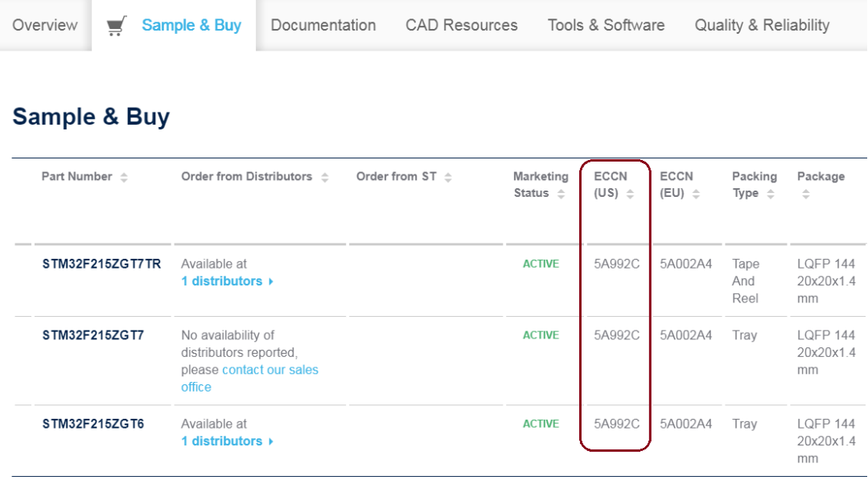Click the contact our sales office link
The height and width of the screenshot is (480, 868).
coord(269,371)
